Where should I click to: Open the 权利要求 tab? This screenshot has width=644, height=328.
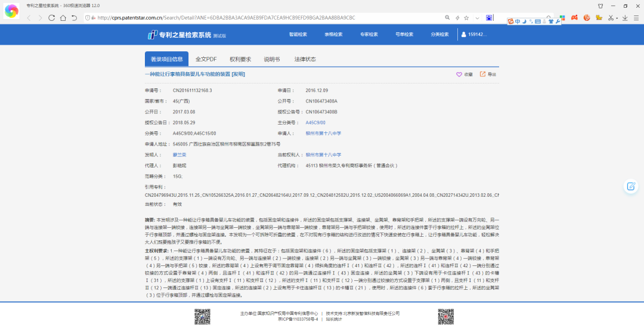pos(240,59)
